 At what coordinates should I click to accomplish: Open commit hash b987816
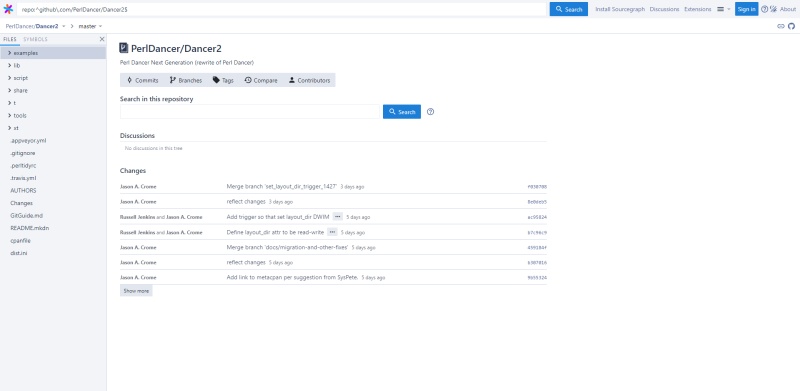[x=537, y=262]
